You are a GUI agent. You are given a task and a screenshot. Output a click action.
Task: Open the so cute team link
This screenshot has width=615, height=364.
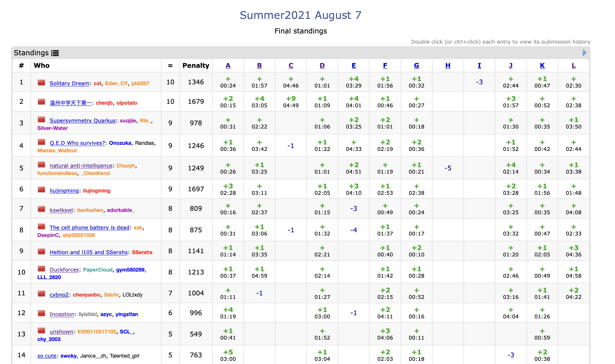pos(47,356)
